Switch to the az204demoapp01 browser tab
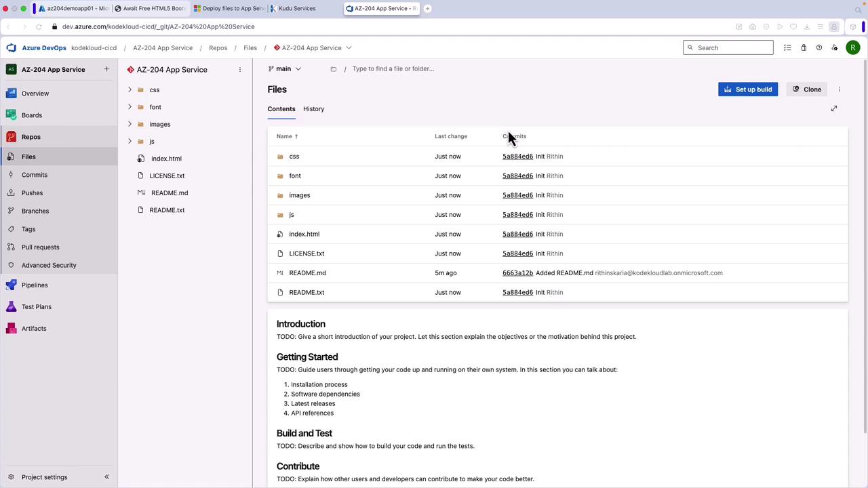The width and height of the screenshot is (868, 488). click(x=73, y=9)
